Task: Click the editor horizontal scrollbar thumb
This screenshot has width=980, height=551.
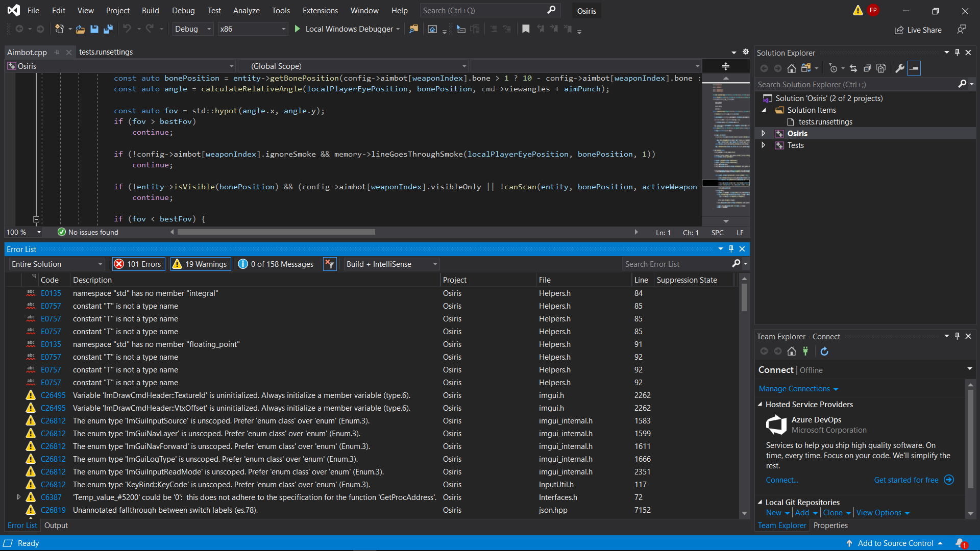Action: [x=276, y=232]
